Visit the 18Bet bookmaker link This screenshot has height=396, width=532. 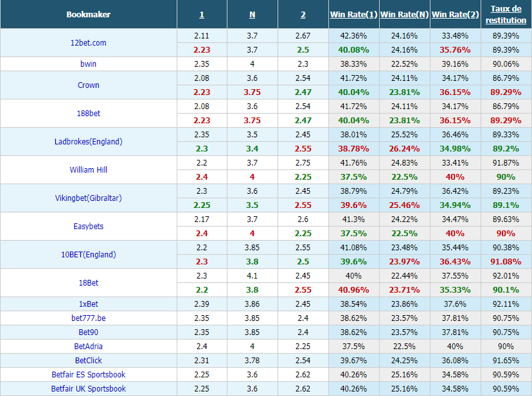[88, 283]
